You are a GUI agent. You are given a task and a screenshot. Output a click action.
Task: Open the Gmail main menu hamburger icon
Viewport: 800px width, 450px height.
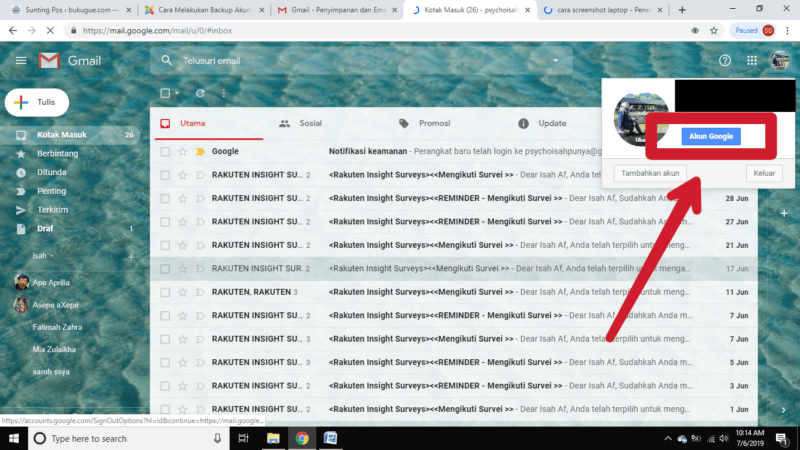pos(21,61)
